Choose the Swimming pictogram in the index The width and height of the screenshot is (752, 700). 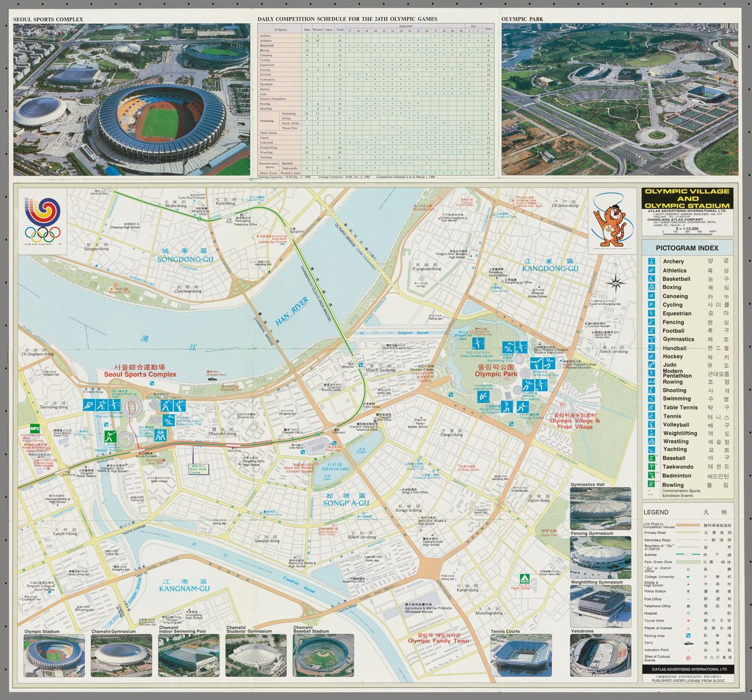click(652, 399)
